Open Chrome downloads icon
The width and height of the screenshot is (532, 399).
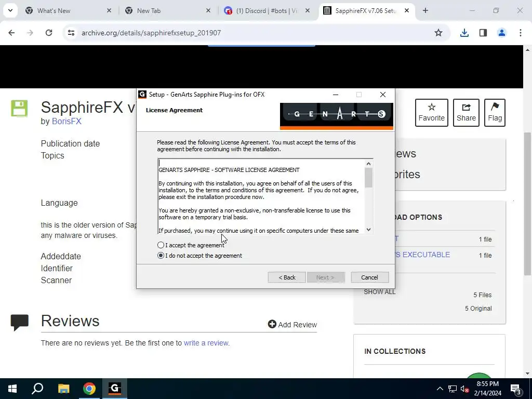[464, 33]
